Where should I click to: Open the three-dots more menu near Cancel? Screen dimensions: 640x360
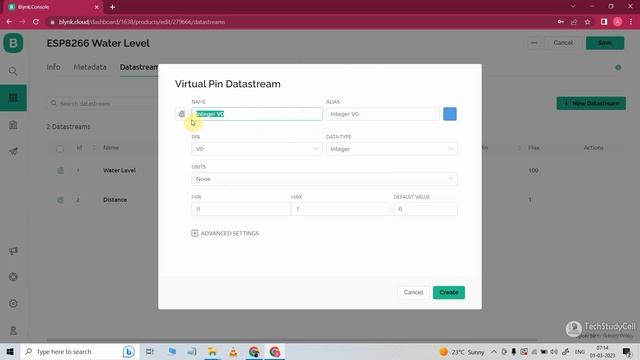coord(534,42)
